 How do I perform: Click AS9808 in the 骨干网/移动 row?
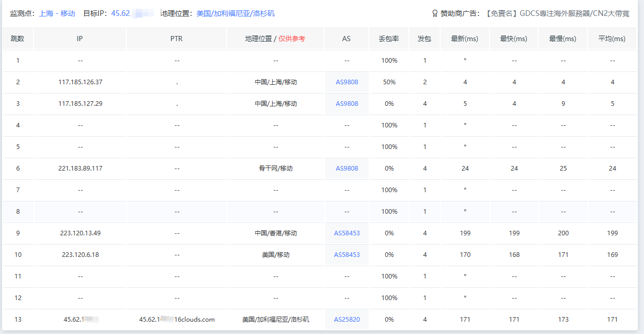(347, 169)
